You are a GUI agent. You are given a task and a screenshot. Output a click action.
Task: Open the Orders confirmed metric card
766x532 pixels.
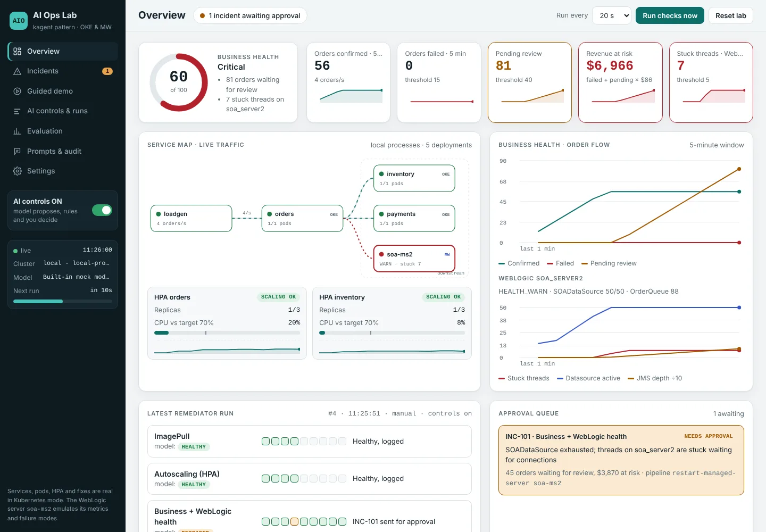tap(348, 82)
